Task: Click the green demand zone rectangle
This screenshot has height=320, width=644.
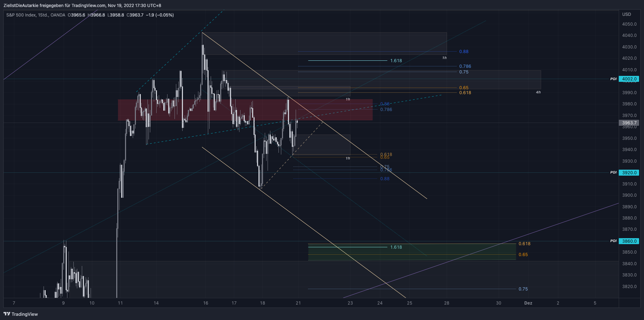Action: pos(412,252)
